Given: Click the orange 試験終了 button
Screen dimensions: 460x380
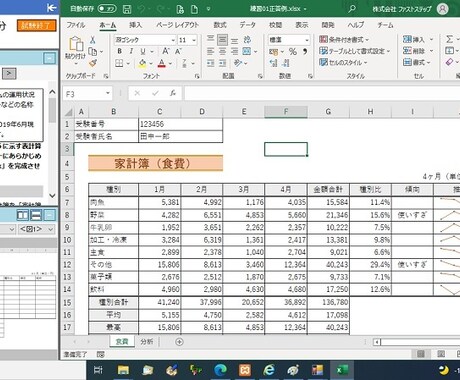Looking at the screenshot, I should point(37,26).
